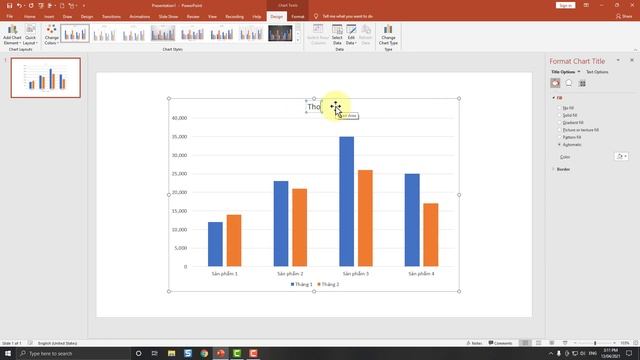Open Quick Layout gallery
The image size is (640, 360).
coord(30,35)
